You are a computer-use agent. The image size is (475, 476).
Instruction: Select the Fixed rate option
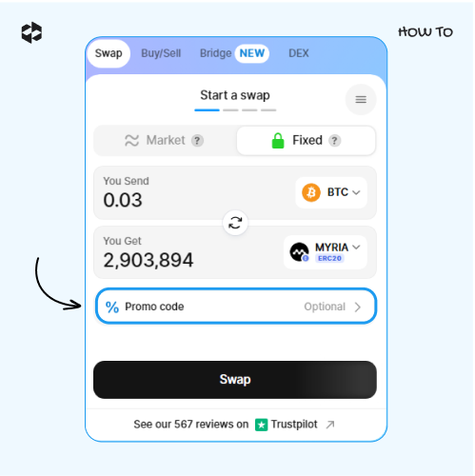tap(307, 140)
